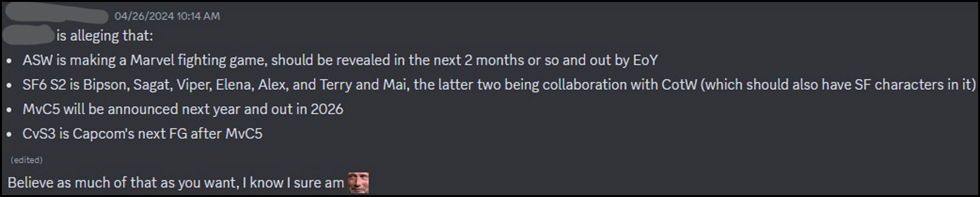Click 'CvS3' starting the fourth bullet
980x197 pixels.
coord(39,134)
